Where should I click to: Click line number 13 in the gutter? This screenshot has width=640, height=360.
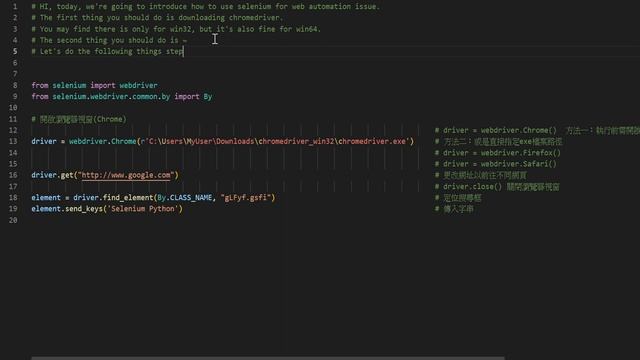13,141
